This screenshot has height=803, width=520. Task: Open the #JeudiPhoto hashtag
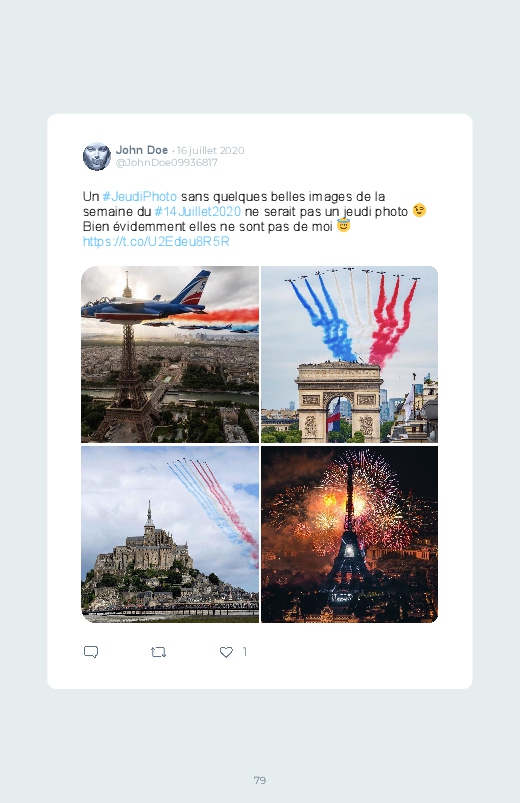pos(139,197)
